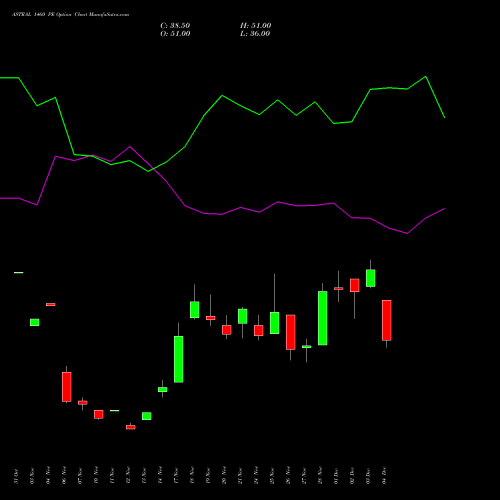
Task: Click the '19 Nov' date label
Action: pos(208,476)
